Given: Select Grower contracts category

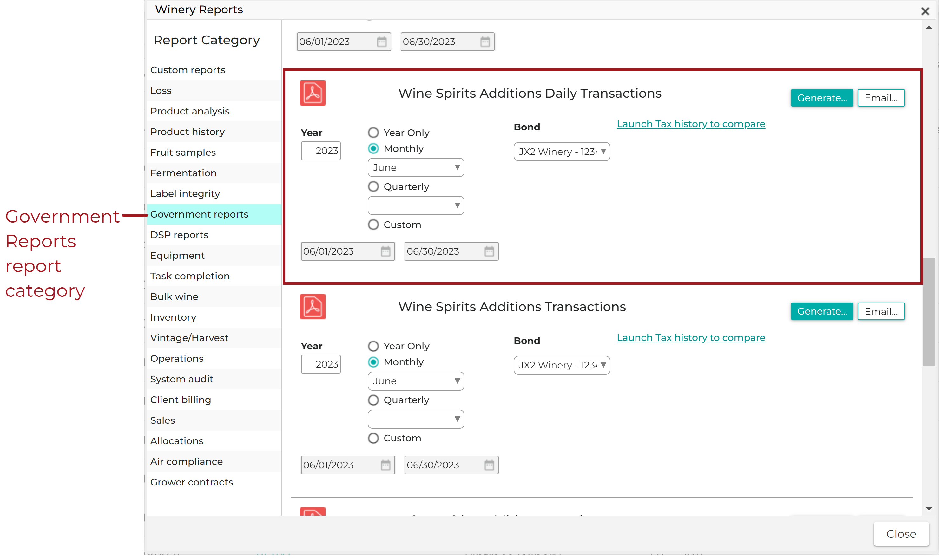Looking at the screenshot, I should (214, 482).
